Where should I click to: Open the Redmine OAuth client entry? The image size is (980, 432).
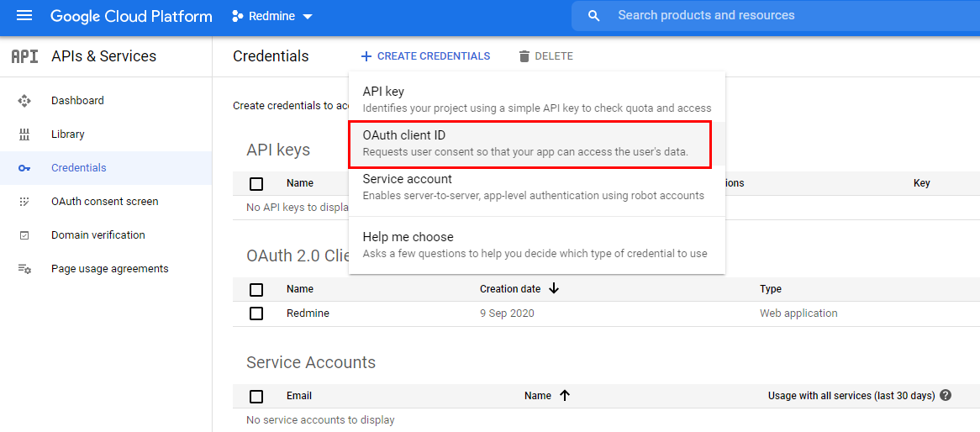[308, 313]
